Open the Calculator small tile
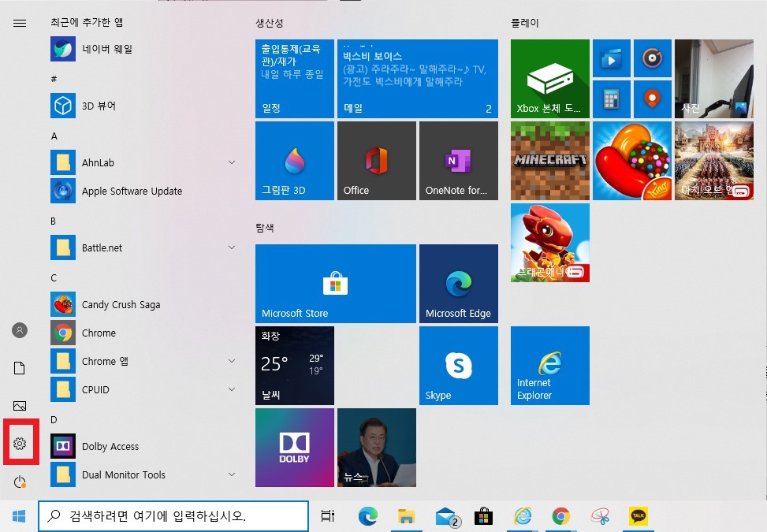This screenshot has height=532, width=767. click(x=612, y=99)
